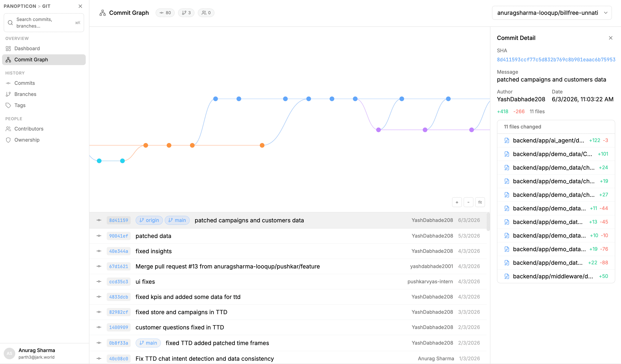Zoom out using the minus control
This screenshot has width=621, height=364.
click(x=469, y=202)
